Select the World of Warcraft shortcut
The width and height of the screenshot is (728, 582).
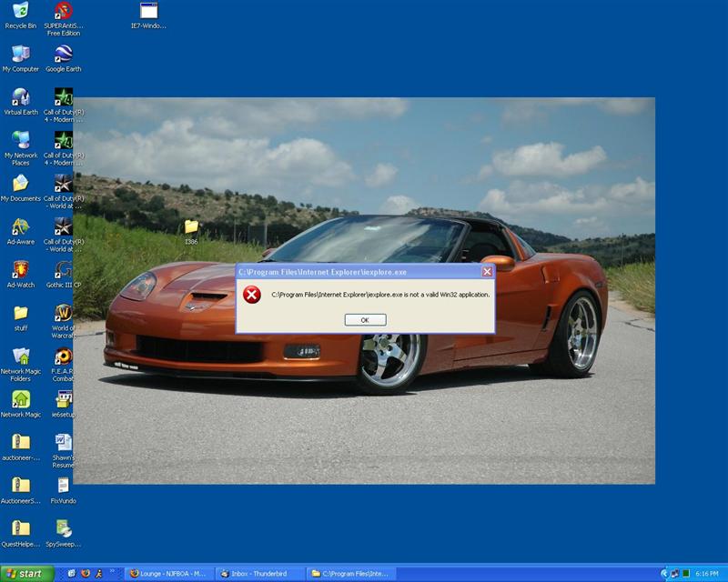[63, 314]
